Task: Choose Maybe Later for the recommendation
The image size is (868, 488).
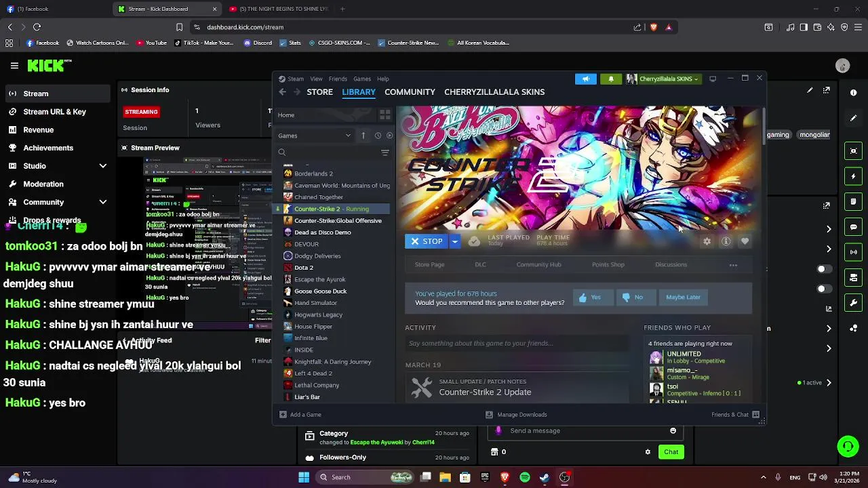Action: coord(683,298)
